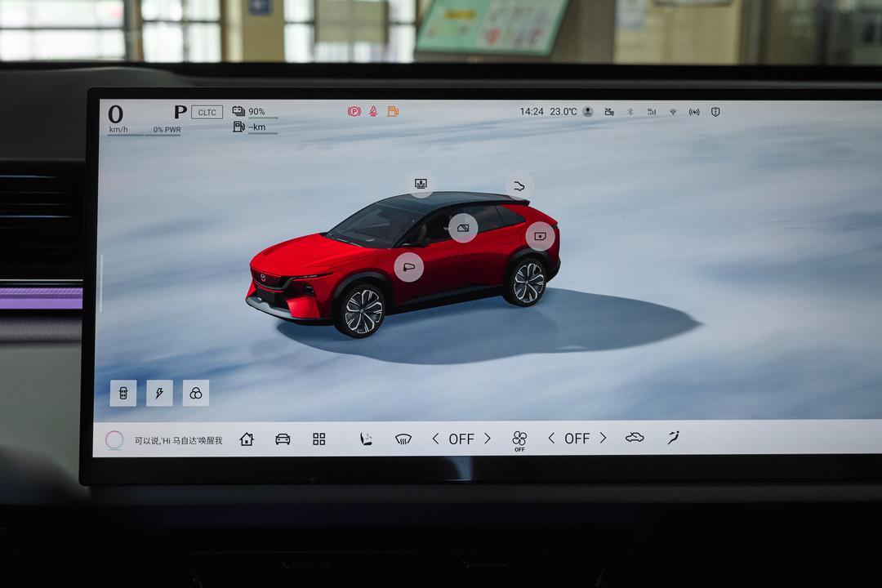Open seat heating and ventilation controls

tap(366, 439)
